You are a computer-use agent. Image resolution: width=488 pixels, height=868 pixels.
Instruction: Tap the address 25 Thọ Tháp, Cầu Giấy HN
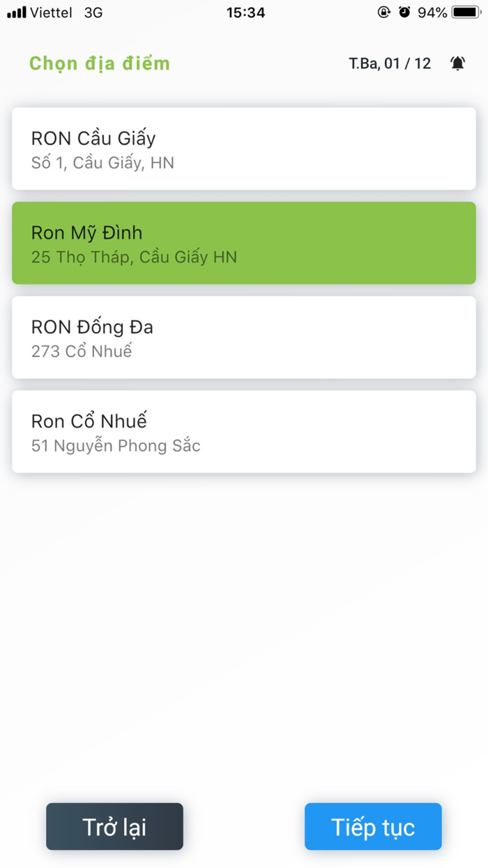[134, 257]
